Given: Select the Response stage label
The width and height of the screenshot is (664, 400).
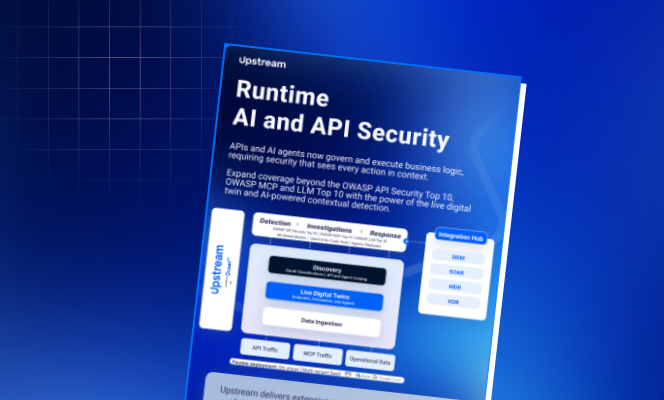Looking at the screenshot, I should [385, 234].
